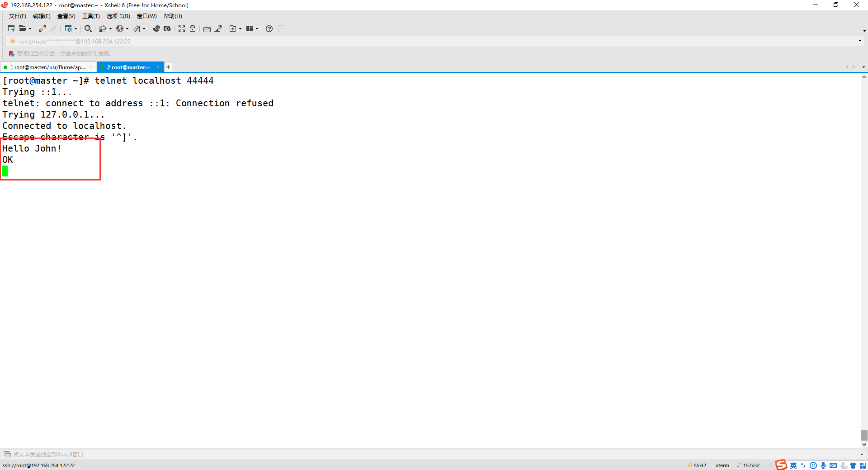
Task: Click the 157x32 terminal size indicator
Action: [749, 465]
